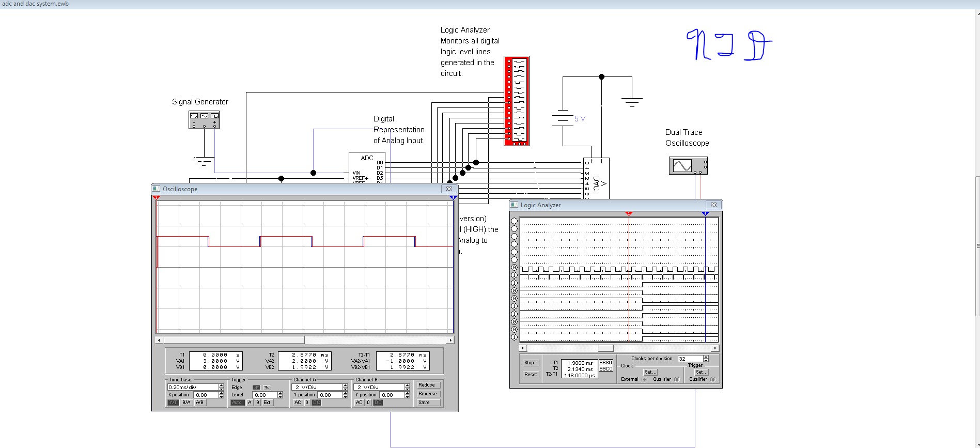The width and height of the screenshot is (980, 448).
Task: Select the DAC chip component
Action: (596, 178)
